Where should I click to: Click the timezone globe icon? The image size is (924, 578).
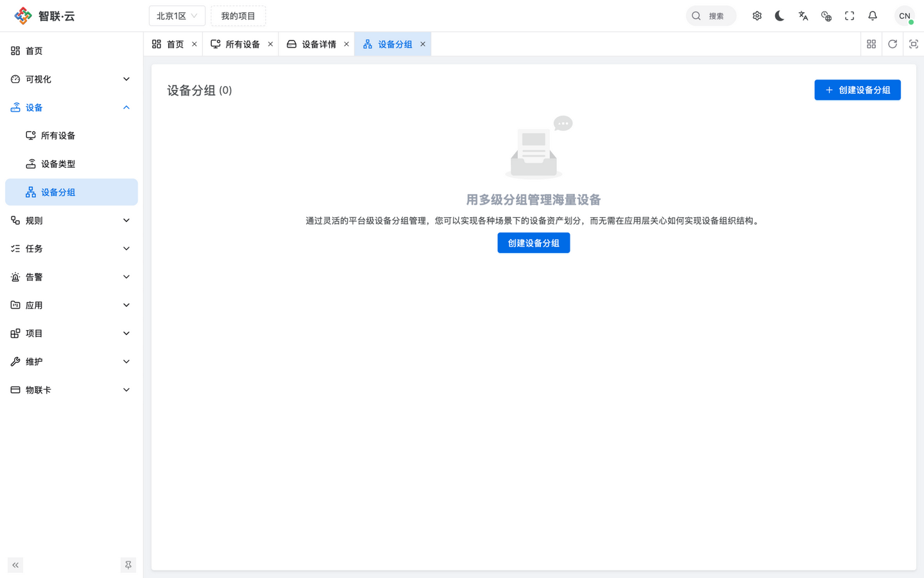(826, 16)
